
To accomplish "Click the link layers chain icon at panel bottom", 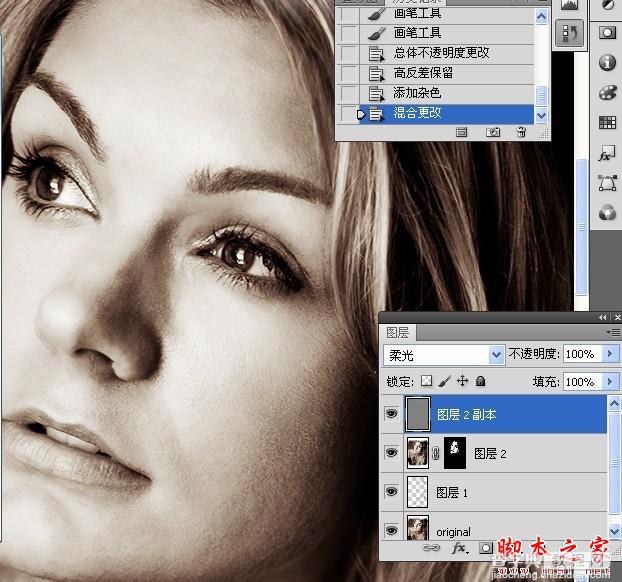I will 431,548.
